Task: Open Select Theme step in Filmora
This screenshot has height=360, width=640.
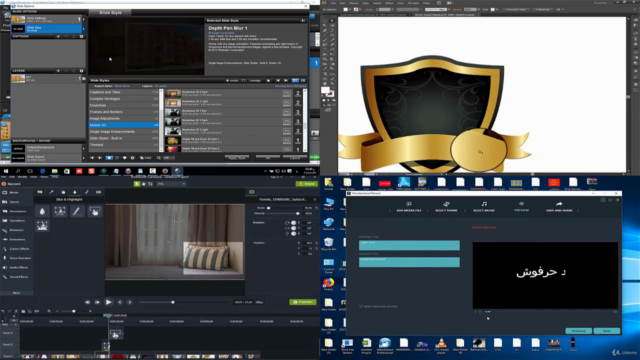Action: 446,207
